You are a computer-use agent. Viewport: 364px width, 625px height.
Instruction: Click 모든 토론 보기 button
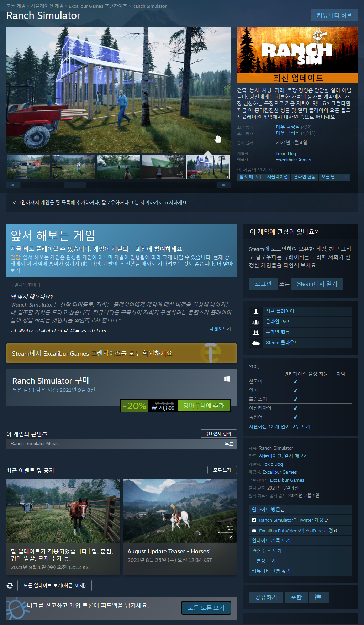[206, 608]
